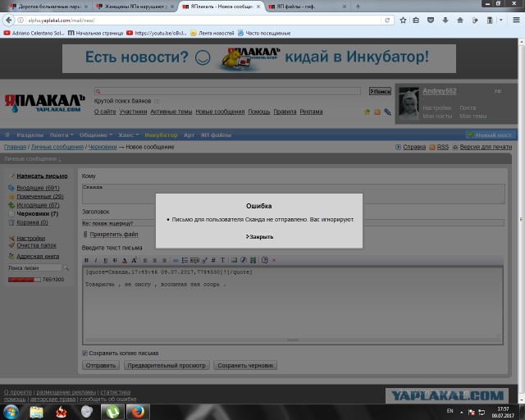
Task: Open Инкубатор in navigation bar
Action: [x=161, y=135]
